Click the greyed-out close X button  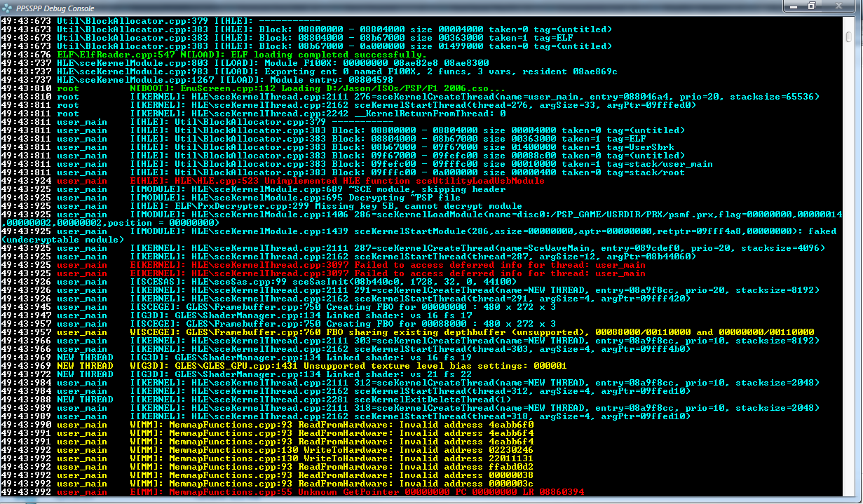pos(838,6)
